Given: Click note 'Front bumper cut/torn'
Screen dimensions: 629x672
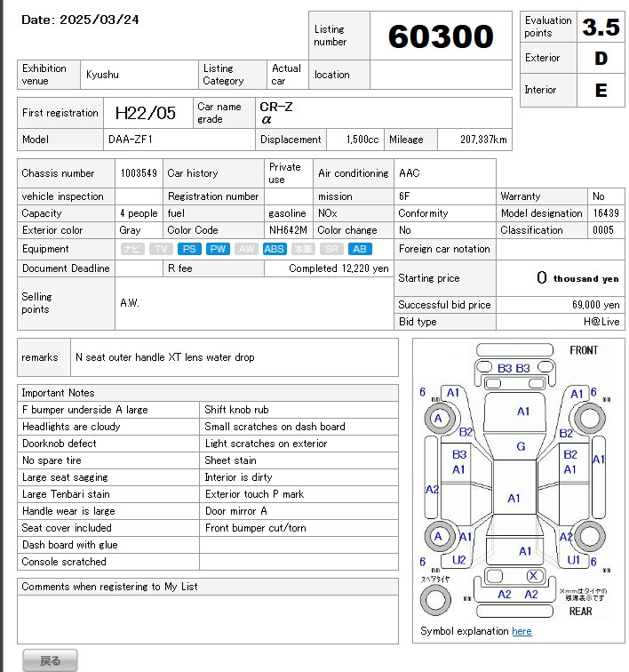Looking at the screenshot, I should click(255, 528).
